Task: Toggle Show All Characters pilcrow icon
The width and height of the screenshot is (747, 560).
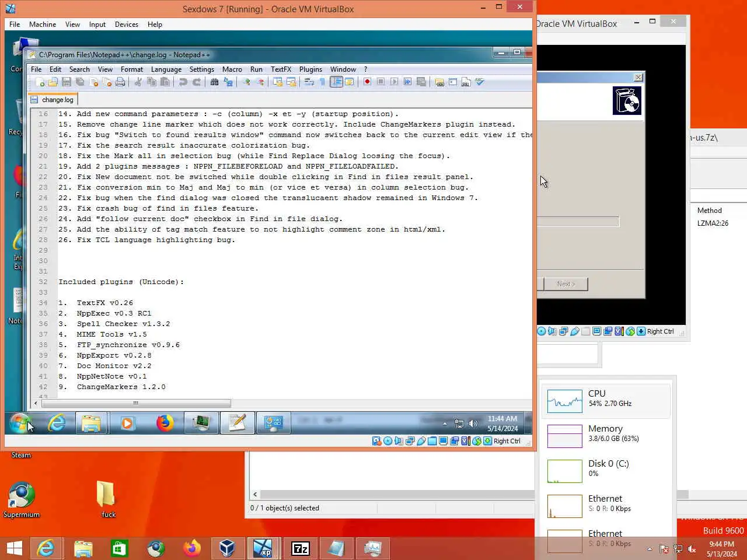Action: tap(322, 82)
